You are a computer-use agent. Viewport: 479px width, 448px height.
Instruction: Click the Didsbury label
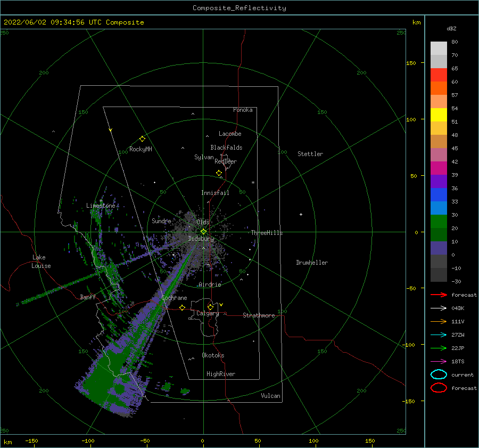click(x=201, y=239)
